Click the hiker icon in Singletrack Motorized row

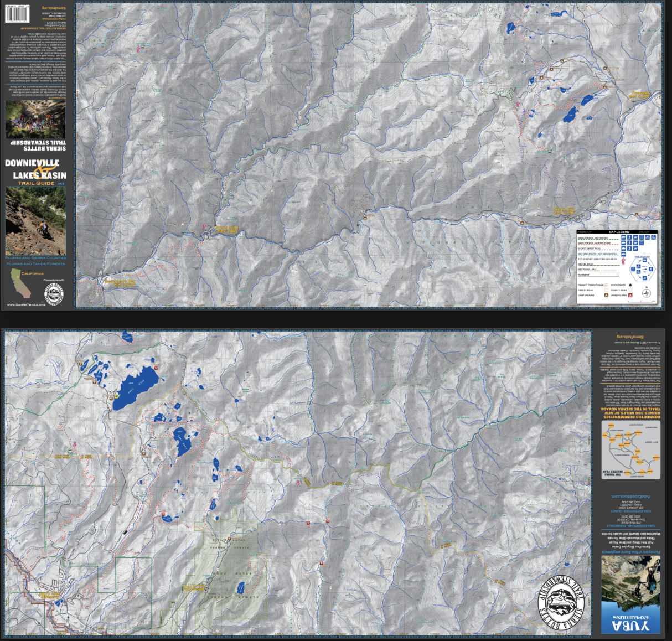[x=629, y=237]
